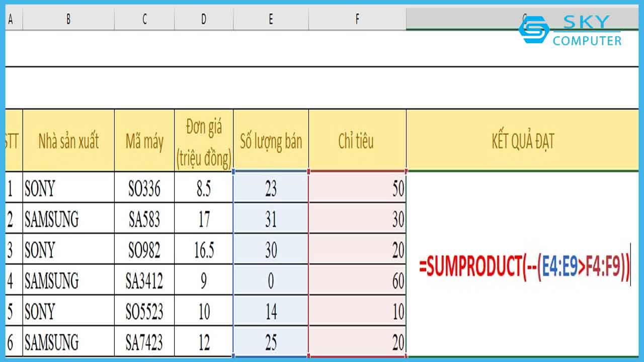Click the cell with code SA3412
Viewport: 644px width, 362px height.
[x=144, y=280]
